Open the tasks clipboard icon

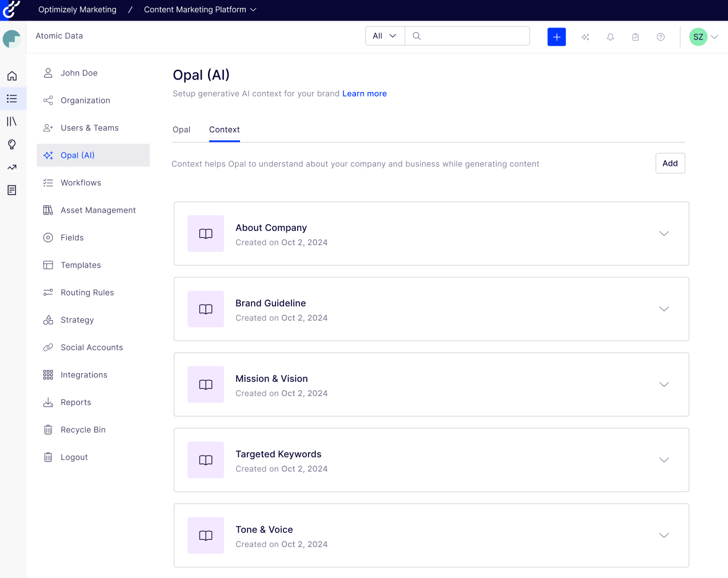tap(635, 37)
